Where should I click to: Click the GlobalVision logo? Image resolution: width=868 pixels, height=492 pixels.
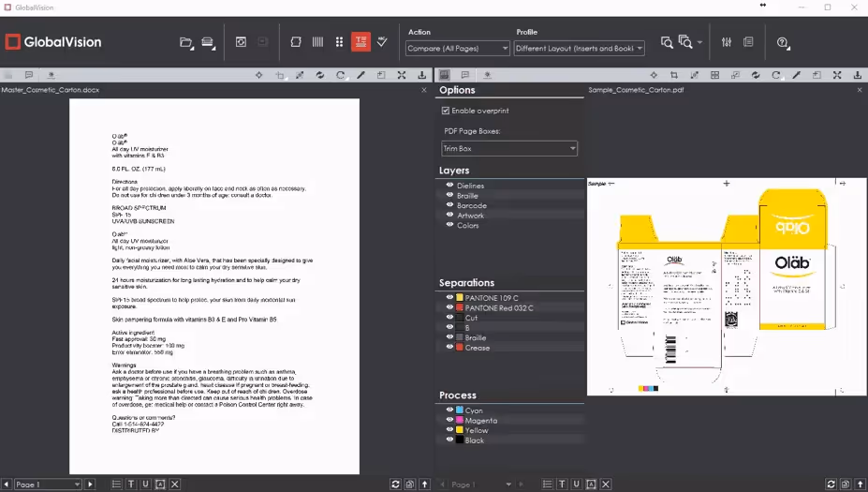click(x=53, y=42)
